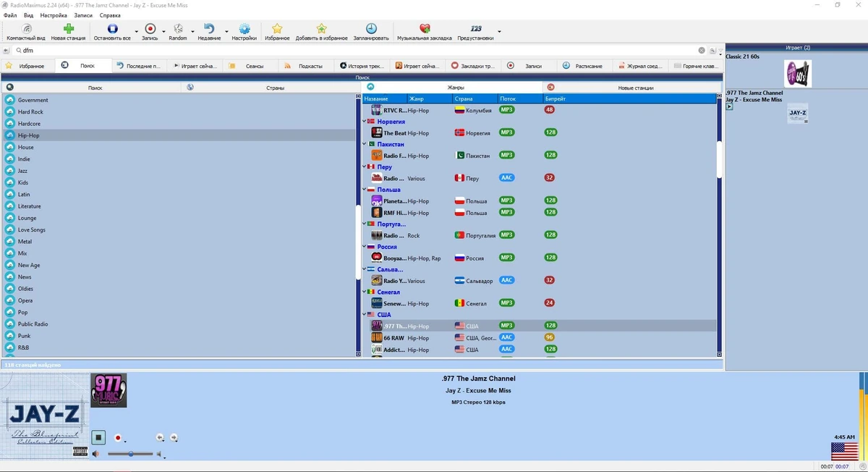
Task: Start recording with Запись toolbar button
Action: 150,32
